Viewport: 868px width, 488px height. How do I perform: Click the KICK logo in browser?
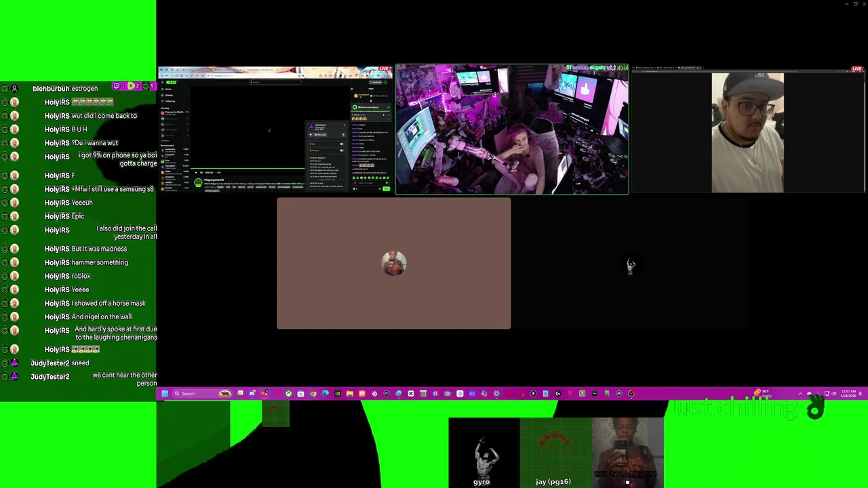[171, 82]
